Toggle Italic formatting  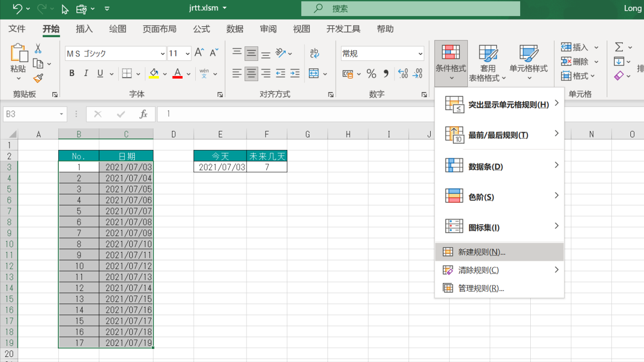(x=86, y=74)
